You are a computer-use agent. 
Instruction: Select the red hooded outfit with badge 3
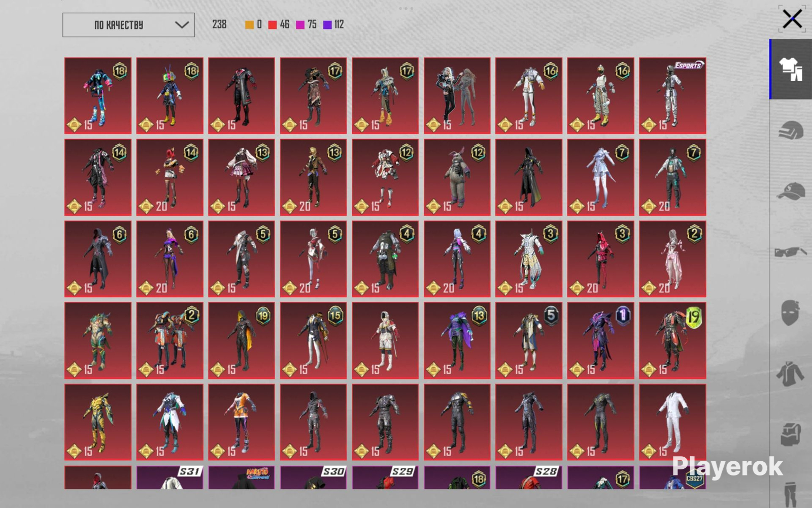pyautogui.click(x=601, y=259)
